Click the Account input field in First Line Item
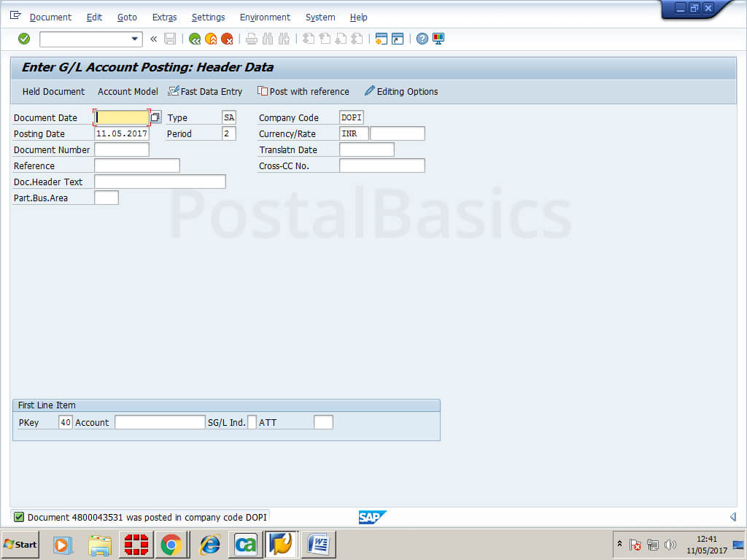Screen dimensions: 747x560 tap(160, 422)
